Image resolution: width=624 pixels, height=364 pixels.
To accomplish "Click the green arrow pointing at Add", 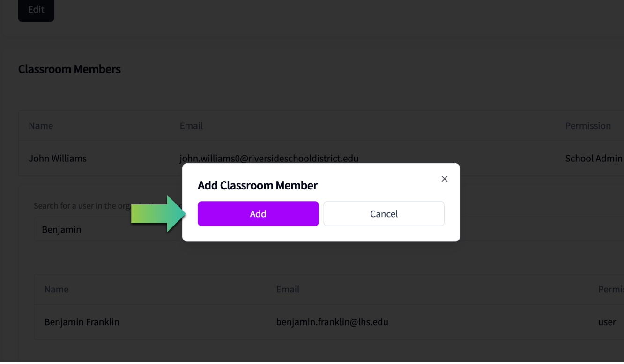I will click(158, 213).
